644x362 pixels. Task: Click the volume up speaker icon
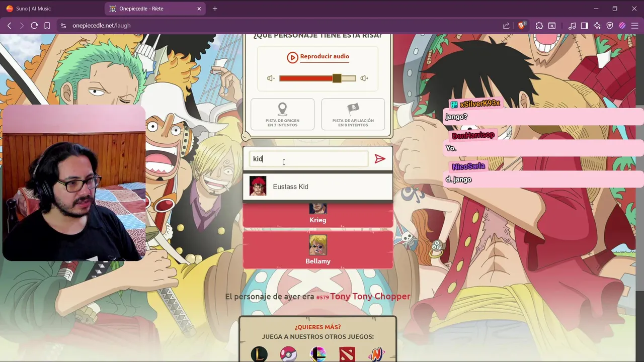click(364, 78)
